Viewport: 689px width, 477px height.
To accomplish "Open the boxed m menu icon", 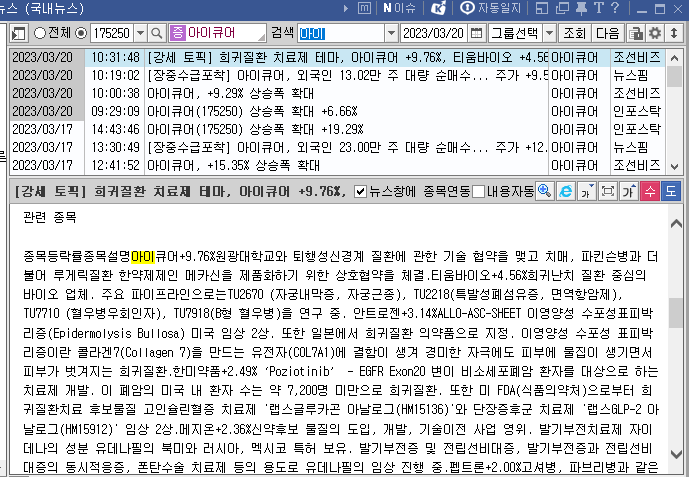I will [x=364, y=8].
